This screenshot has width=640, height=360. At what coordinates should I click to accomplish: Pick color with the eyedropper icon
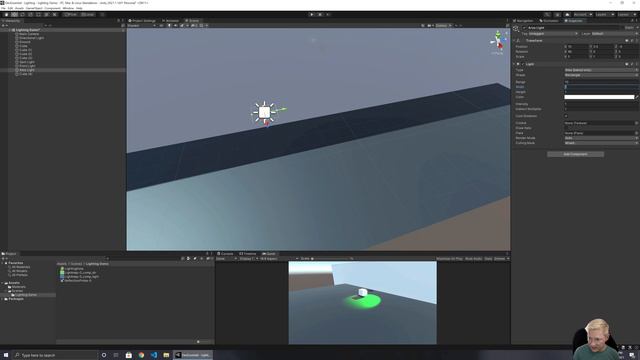pos(637,97)
